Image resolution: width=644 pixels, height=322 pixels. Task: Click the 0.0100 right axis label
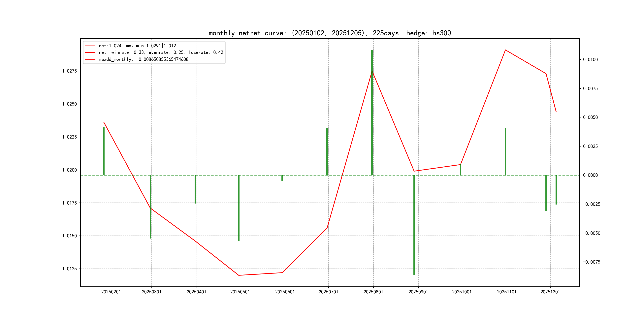590,59
